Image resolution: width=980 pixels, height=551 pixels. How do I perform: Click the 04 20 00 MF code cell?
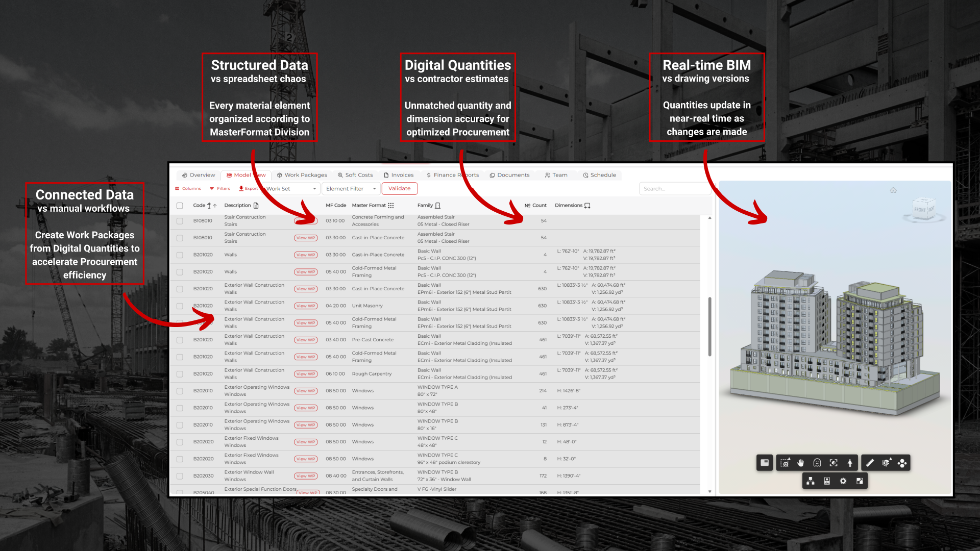pos(336,306)
